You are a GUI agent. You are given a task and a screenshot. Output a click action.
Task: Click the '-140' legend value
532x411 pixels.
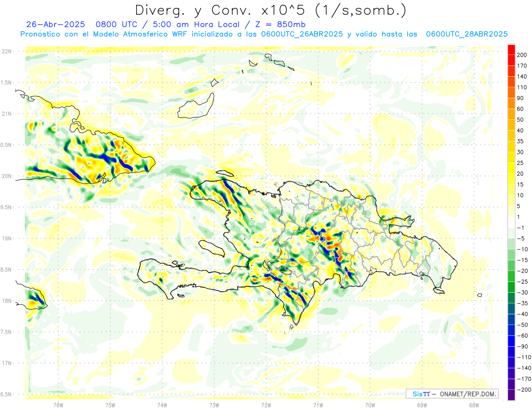tap(523, 368)
